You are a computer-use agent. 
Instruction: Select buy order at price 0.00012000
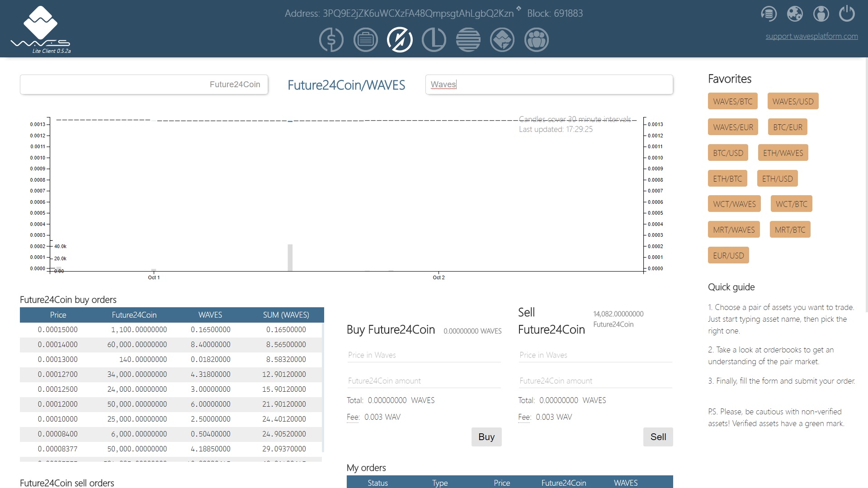pos(171,404)
